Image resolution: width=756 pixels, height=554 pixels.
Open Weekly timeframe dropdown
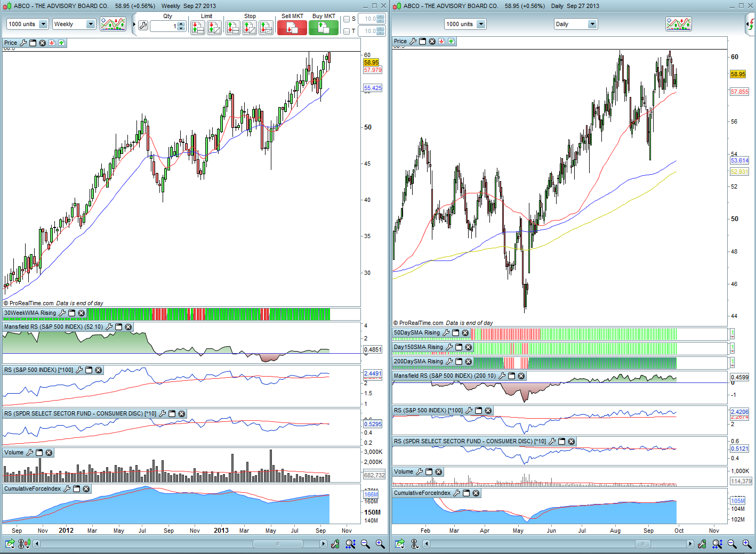(x=90, y=24)
